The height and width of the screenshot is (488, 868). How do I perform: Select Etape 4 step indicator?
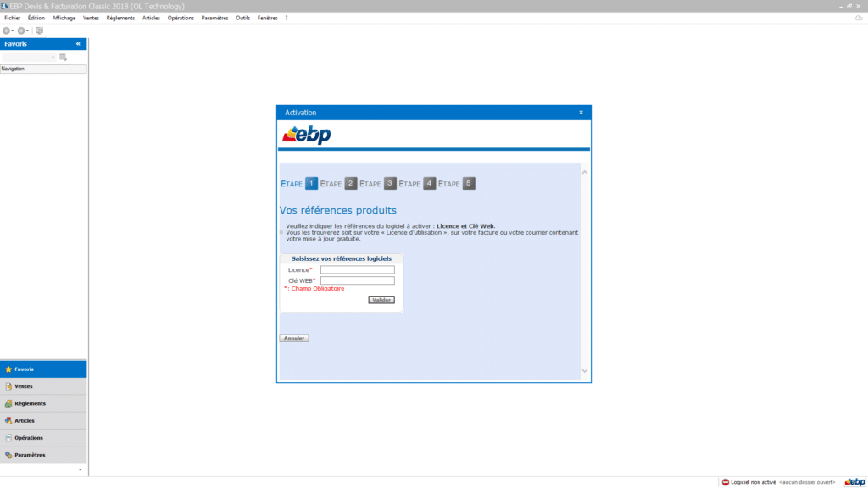(x=429, y=183)
